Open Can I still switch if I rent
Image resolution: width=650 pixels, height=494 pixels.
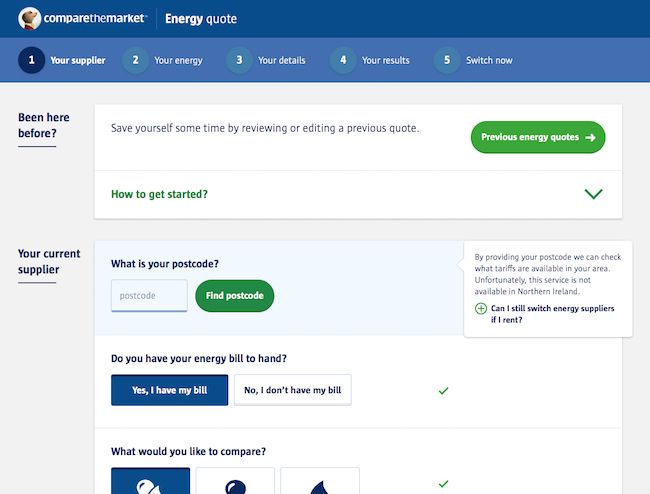click(552, 314)
